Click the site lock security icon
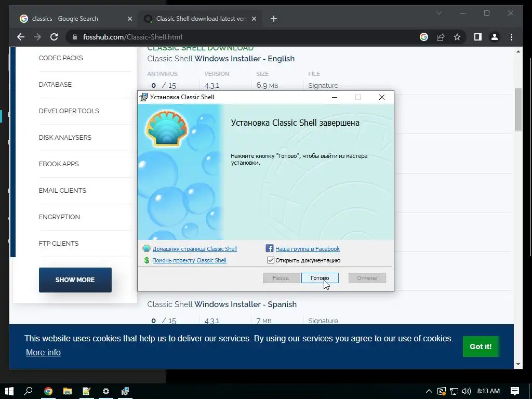 [75, 37]
